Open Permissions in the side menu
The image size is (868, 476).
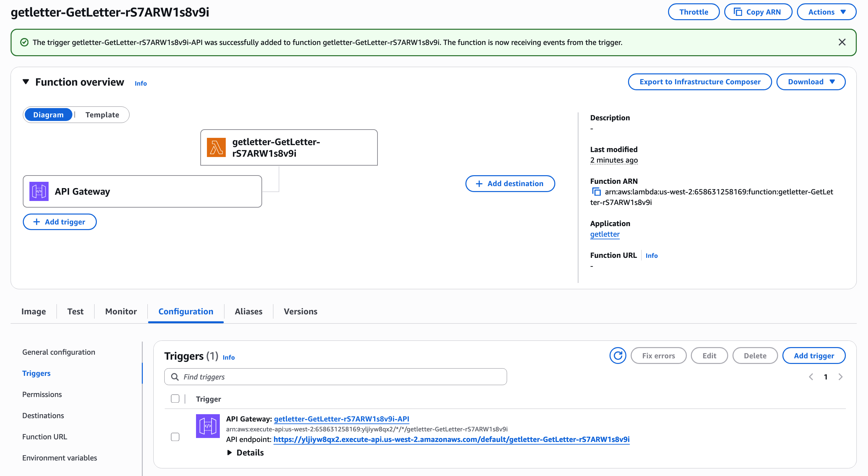pyautogui.click(x=42, y=394)
